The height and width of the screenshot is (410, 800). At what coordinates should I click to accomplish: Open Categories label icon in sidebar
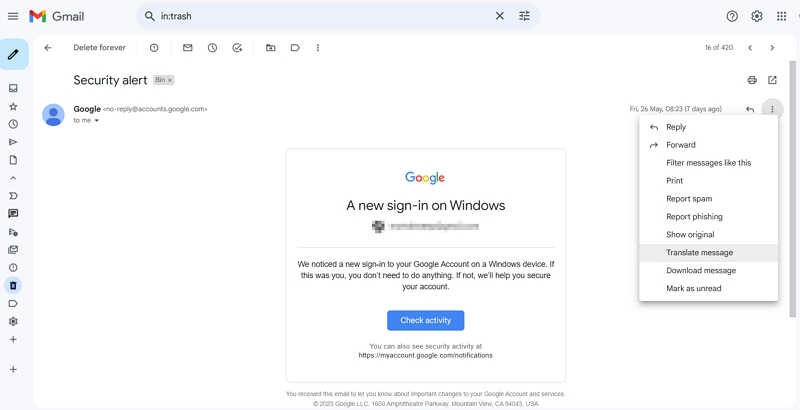(x=13, y=303)
